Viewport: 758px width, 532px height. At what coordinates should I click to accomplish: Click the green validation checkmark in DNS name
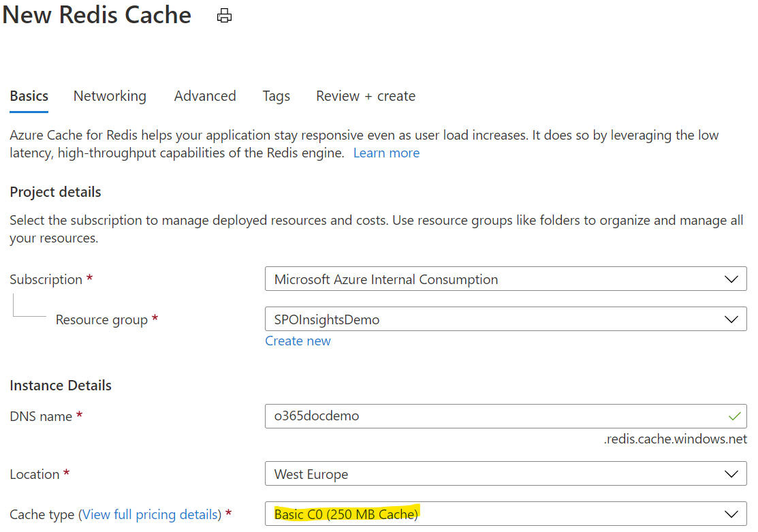[734, 416]
